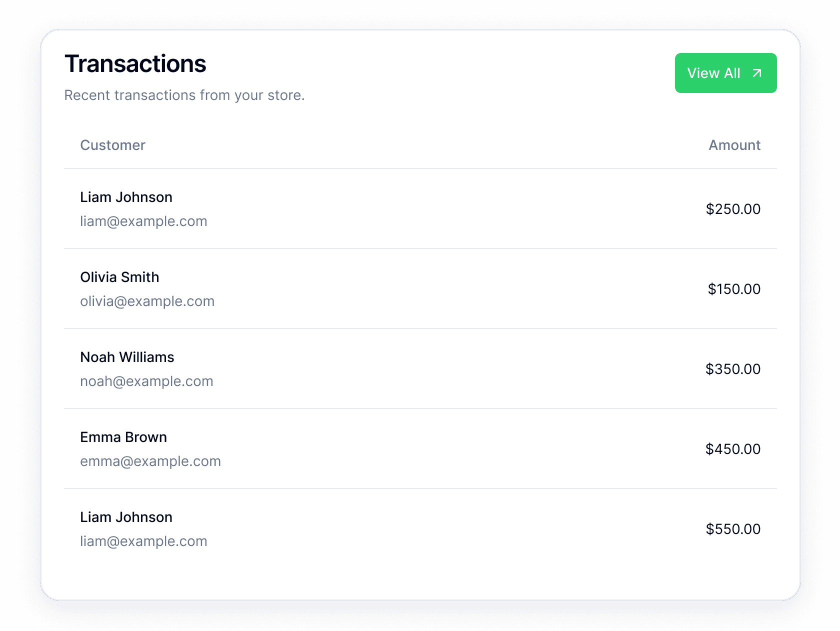Click the Noah Williams customer name
This screenshot has width=840, height=631.
click(127, 357)
